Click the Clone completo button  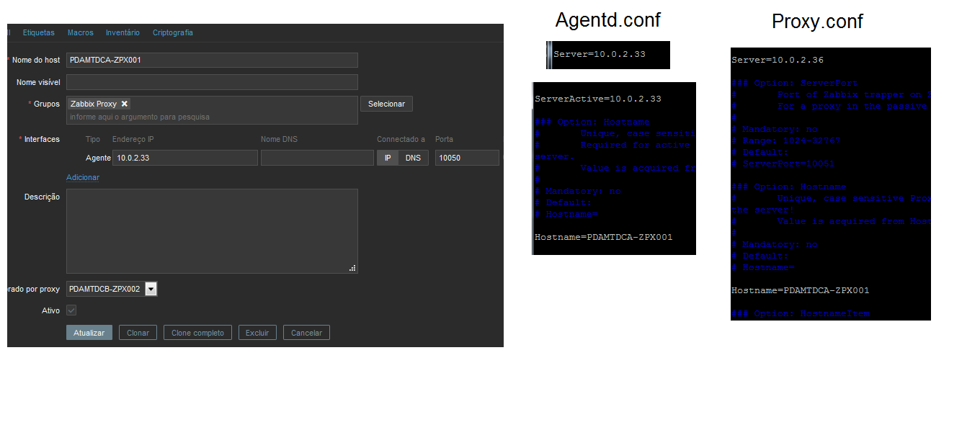[197, 333]
